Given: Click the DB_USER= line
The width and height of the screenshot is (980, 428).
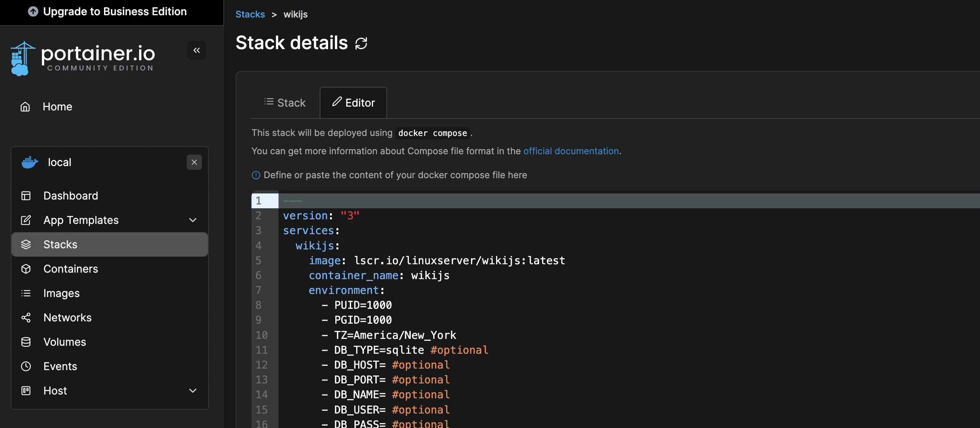Looking at the screenshot, I should 386,410.
